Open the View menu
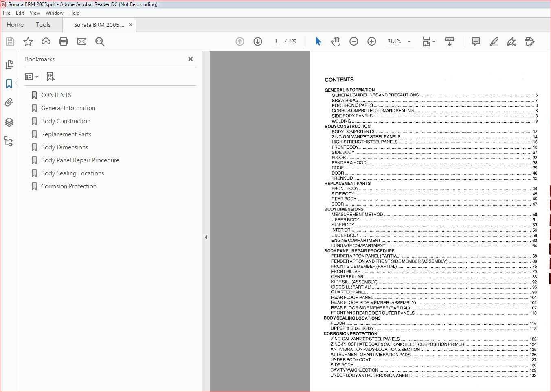This screenshot has height=392, width=551. [35, 13]
